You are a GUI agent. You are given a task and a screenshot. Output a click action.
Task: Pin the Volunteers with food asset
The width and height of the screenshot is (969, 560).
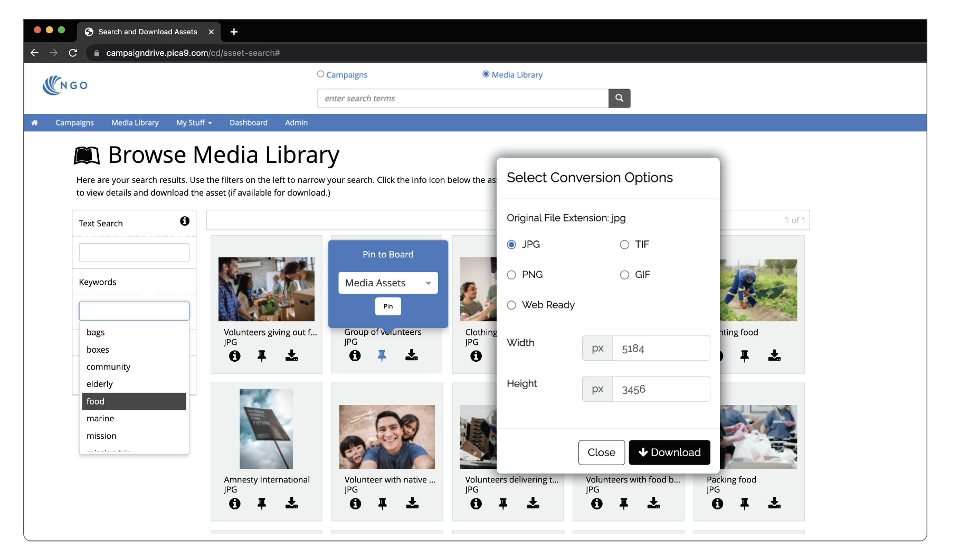click(x=624, y=504)
